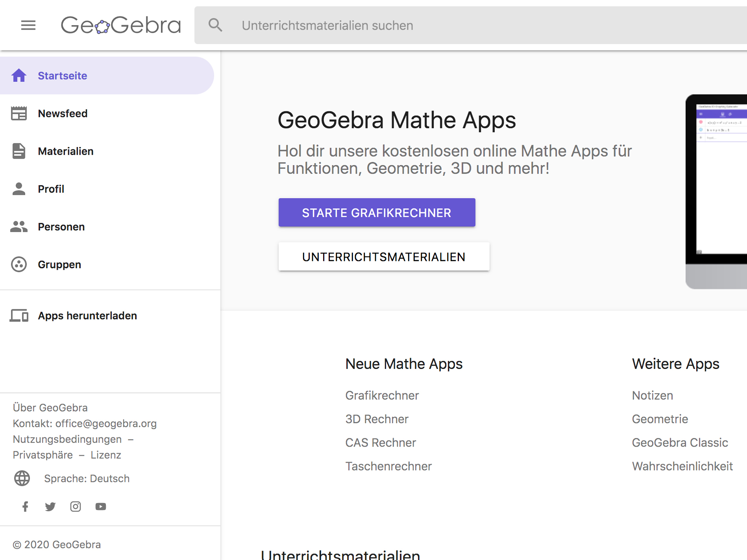Open the Nutzungsbedingungen link
The image size is (747, 560).
[67, 439]
